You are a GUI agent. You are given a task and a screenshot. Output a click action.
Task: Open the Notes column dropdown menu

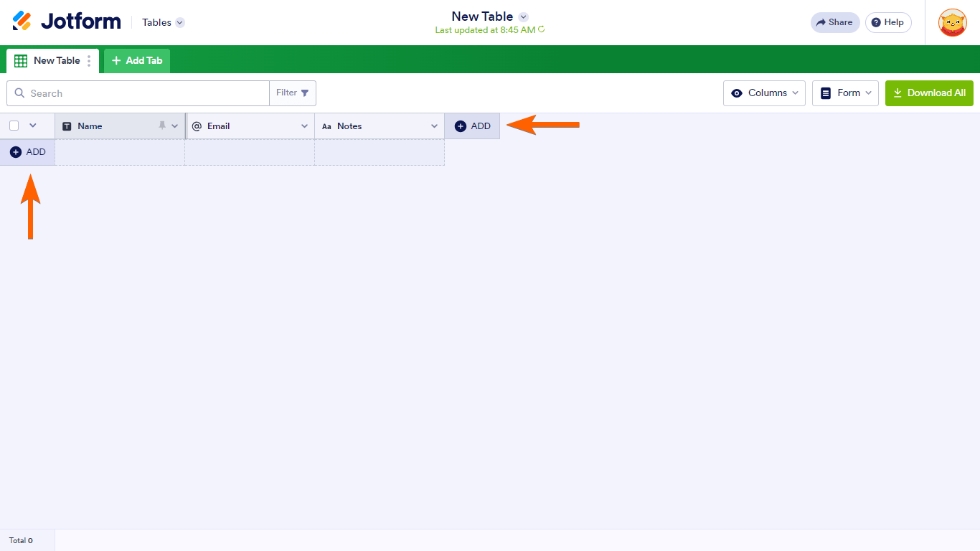[435, 126]
